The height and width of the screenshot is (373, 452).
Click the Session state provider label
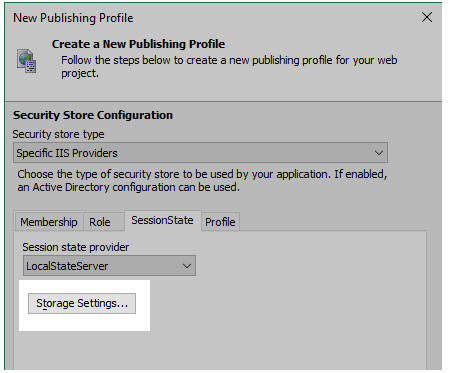coord(76,247)
